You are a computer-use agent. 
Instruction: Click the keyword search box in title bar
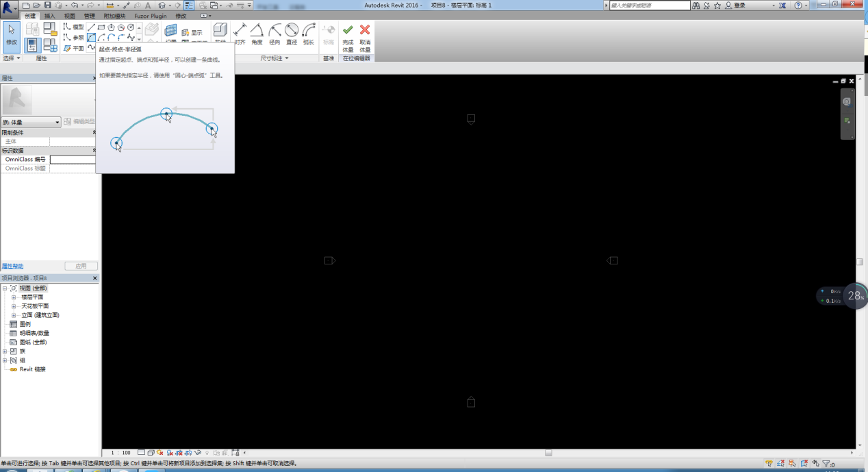click(x=649, y=5)
